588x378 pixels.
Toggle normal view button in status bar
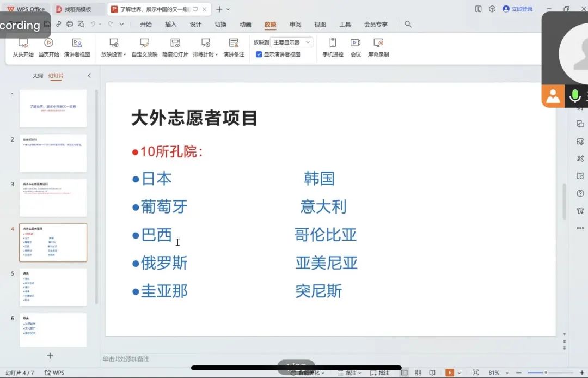(x=404, y=373)
